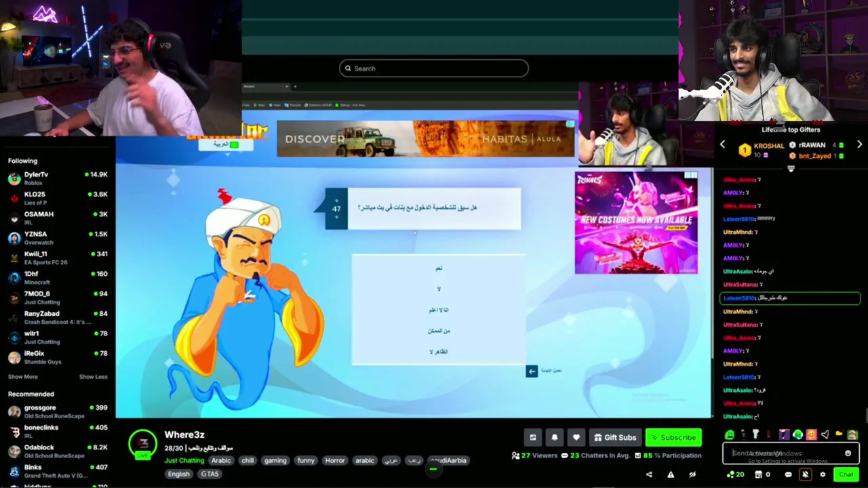The width and height of the screenshot is (868, 488).
Task: Show previous top gifters with left arrow
Action: 722,144
